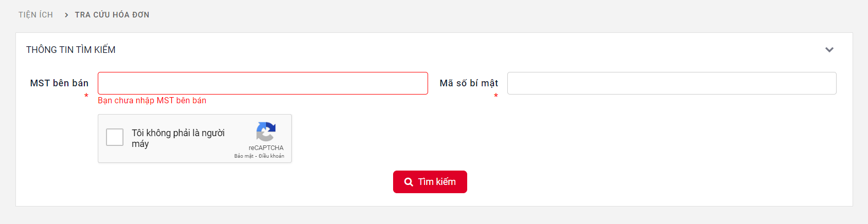Click the red asterisk below Mã số bí mật
Viewport: 868px width, 224px height.
pos(495,96)
